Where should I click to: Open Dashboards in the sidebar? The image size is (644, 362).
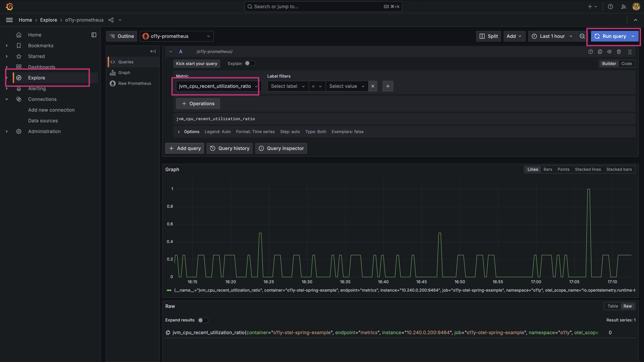(x=41, y=67)
